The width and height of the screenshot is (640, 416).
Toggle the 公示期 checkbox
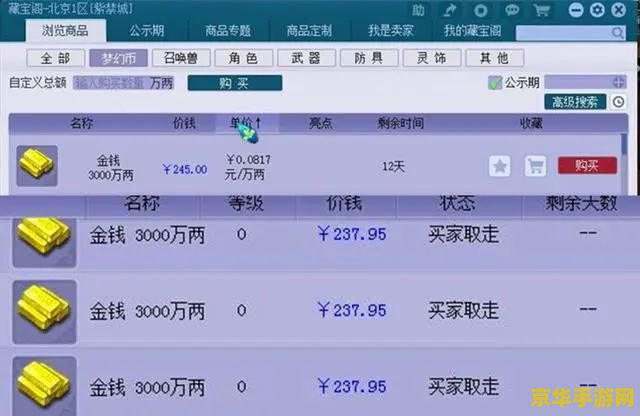[494, 83]
